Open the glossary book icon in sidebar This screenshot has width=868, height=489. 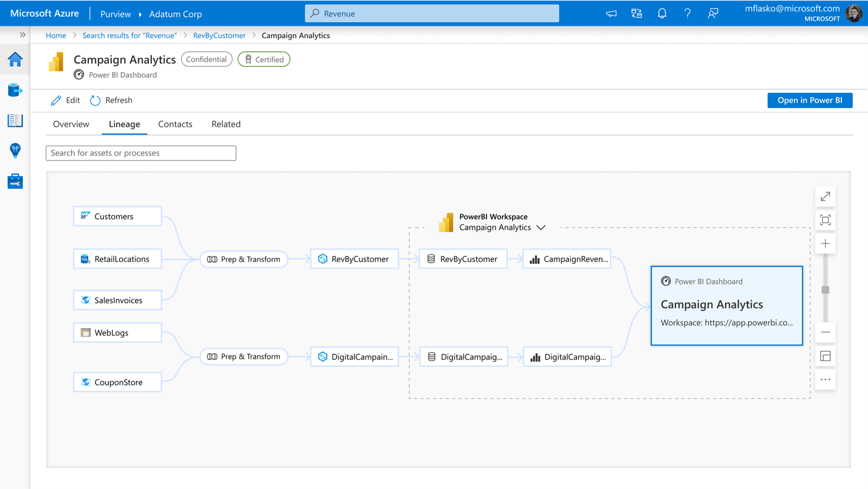tap(15, 121)
